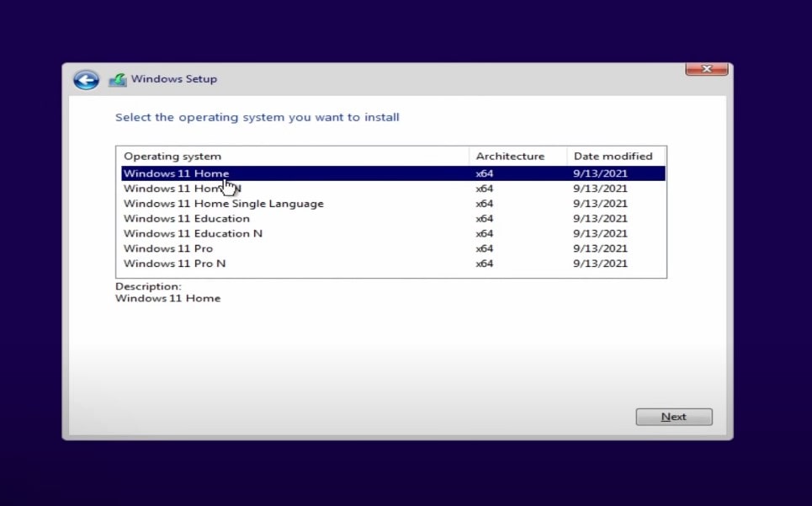Choose Windows 11 Home Single Language

point(393,204)
